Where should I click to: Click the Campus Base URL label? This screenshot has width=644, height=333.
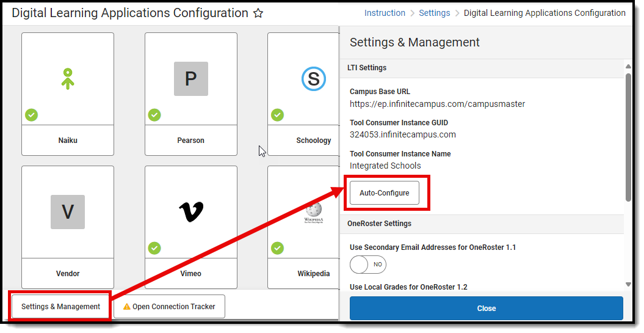(x=380, y=92)
